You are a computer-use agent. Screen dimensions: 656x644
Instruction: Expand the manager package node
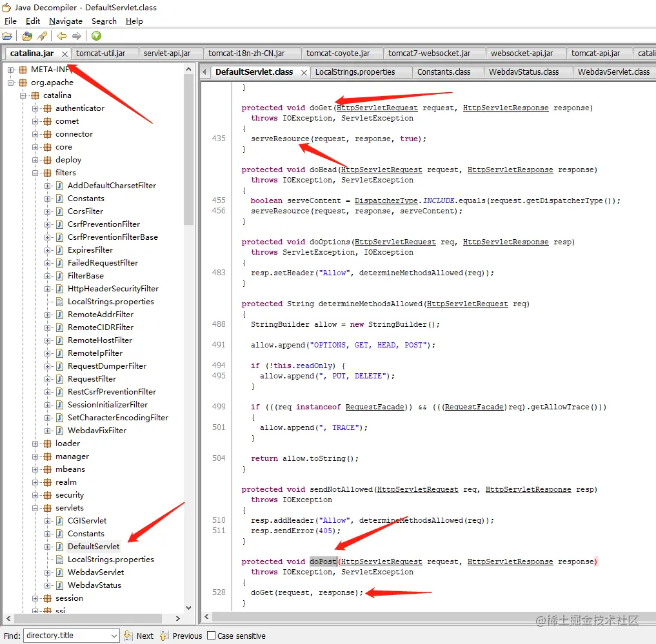[35, 456]
